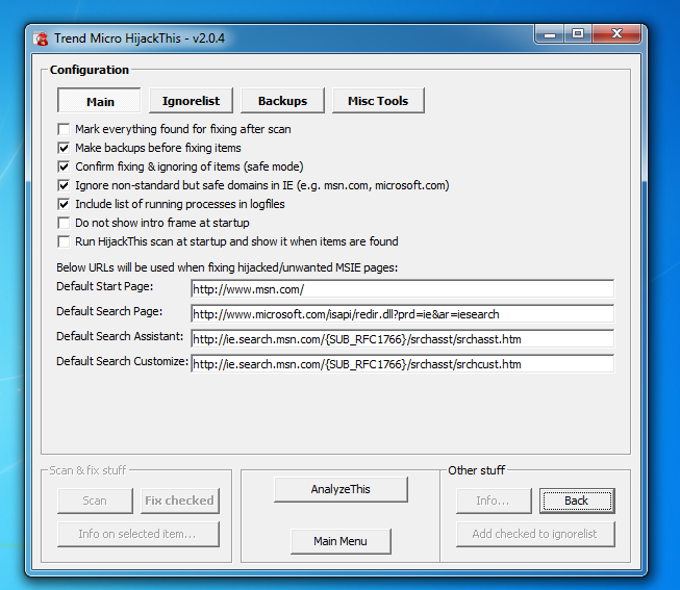Switch to the Ignorelist tab
The image size is (680, 590).
[x=191, y=101]
